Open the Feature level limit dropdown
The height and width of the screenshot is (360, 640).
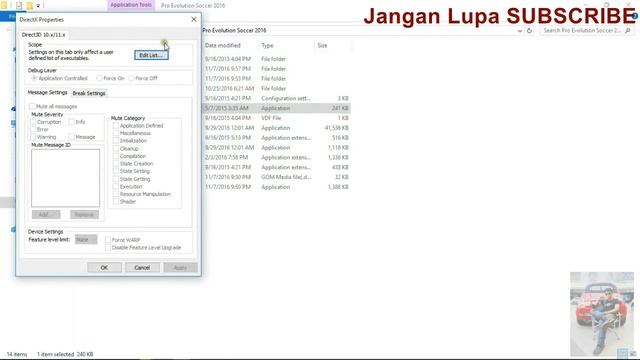tap(86, 240)
